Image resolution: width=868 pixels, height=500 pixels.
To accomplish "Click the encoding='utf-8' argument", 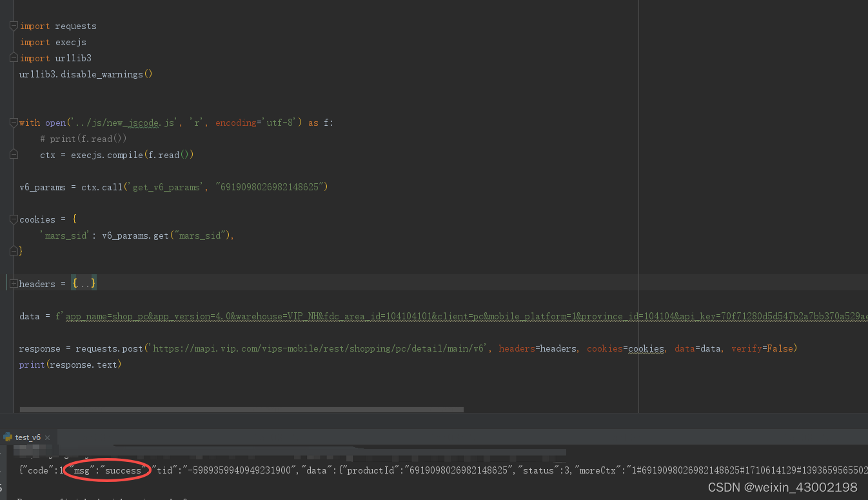I will click(x=255, y=123).
